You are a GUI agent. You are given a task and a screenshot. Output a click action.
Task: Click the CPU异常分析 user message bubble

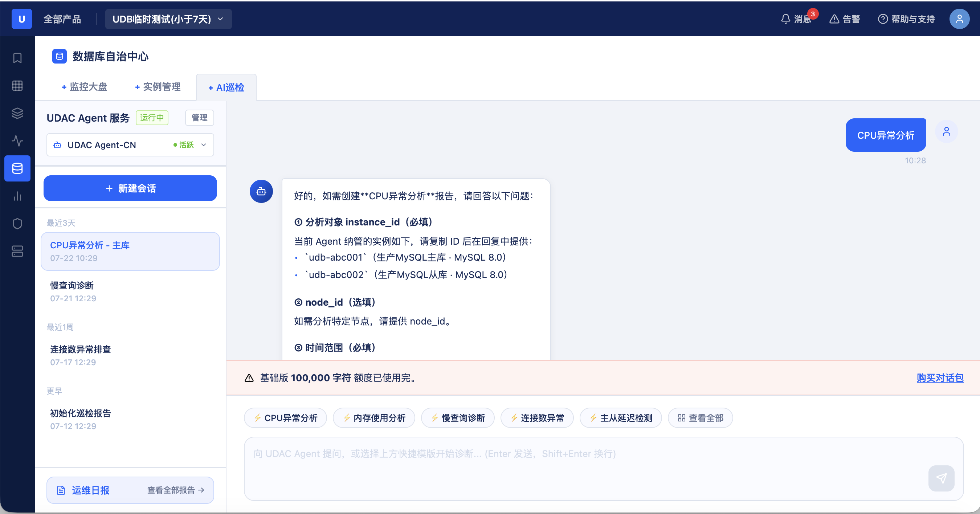click(x=886, y=135)
